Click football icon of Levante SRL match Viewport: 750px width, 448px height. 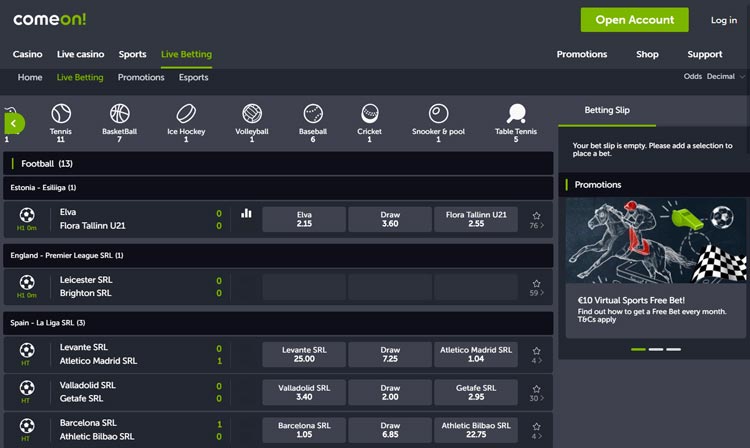pos(27,350)
